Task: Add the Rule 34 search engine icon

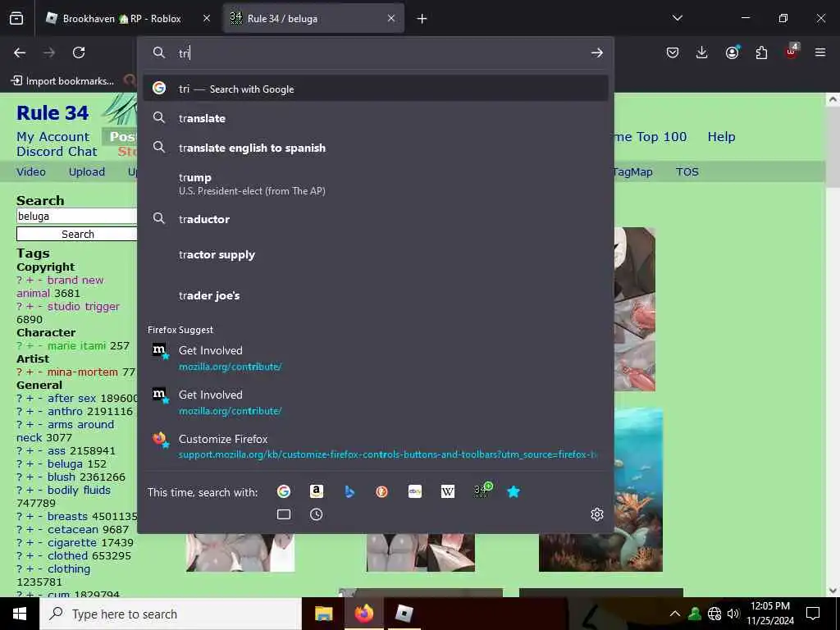Action: pyautogui.click(x=482, y=491)
